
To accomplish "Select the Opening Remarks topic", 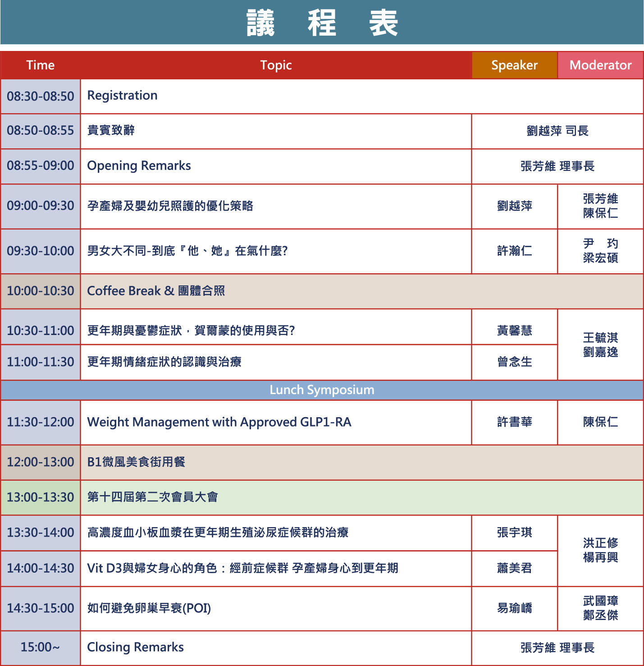I will coord(139,166).
